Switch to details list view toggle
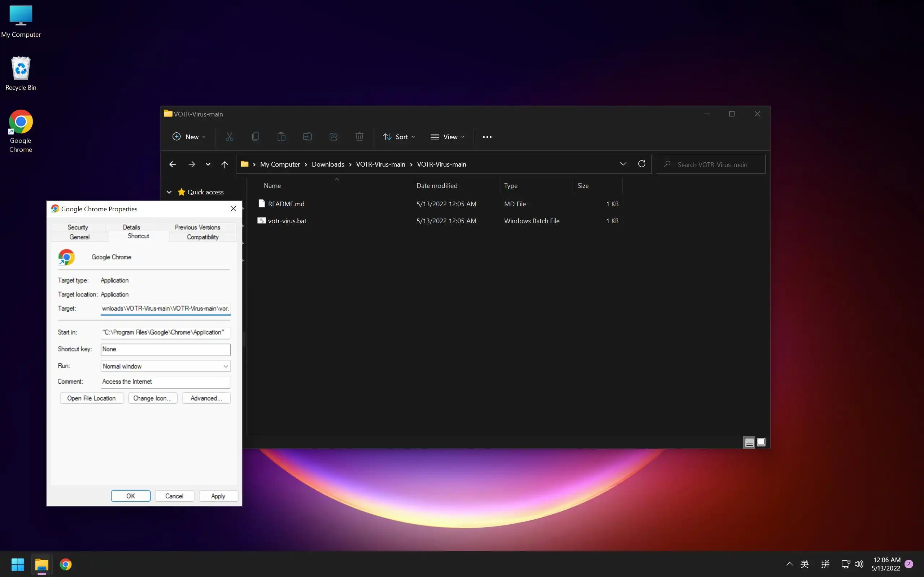Image resolution: width=924 pixels, height=577 pixels. [x=749, y=442]
